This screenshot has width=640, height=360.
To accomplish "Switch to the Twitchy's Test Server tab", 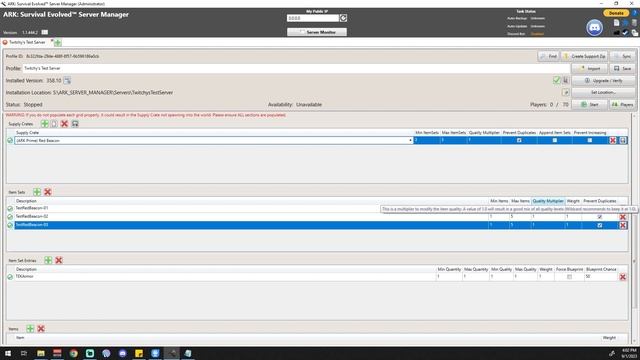I will [x=27, y=42].
